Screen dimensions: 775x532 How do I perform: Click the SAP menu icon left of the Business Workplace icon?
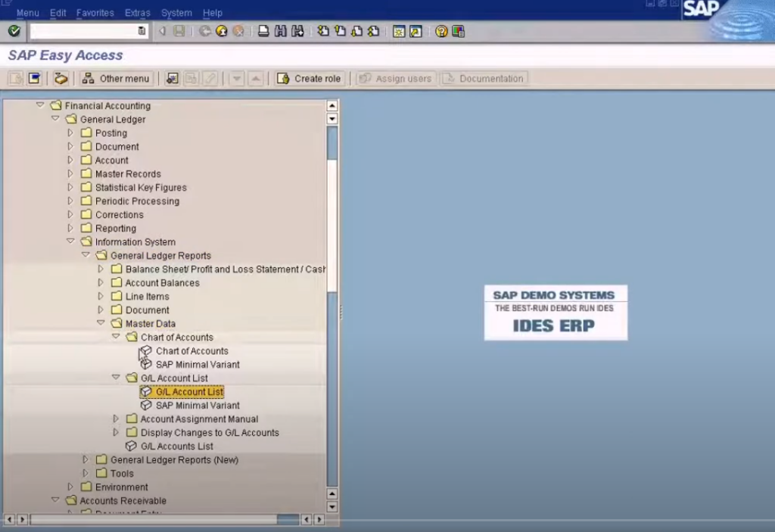click(x=34, y=78)
